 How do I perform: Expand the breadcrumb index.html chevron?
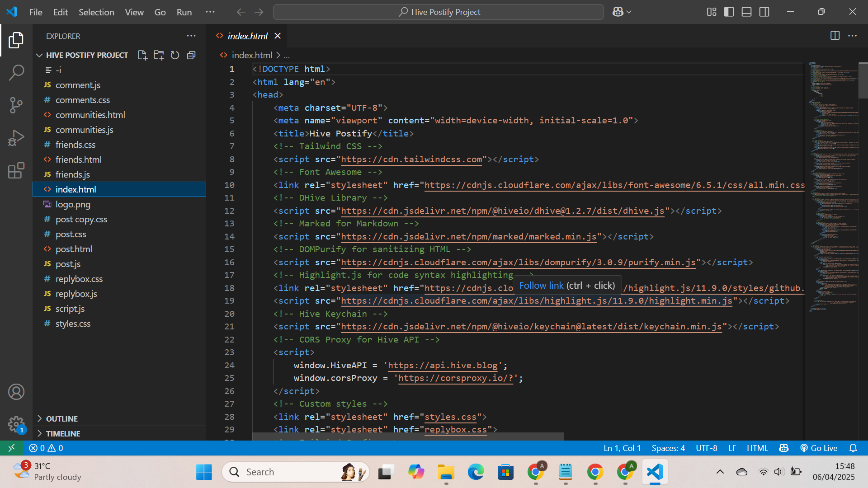click(x=278, y=55)
